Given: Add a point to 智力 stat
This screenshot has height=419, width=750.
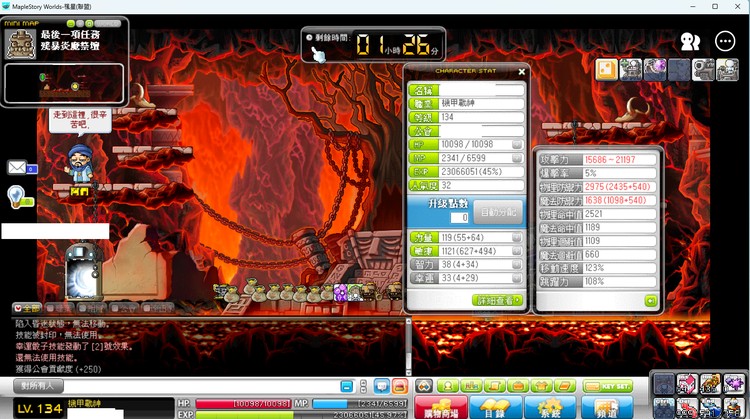Looking at the screenshot, I should pyautogui.click(x=517, y=265).
